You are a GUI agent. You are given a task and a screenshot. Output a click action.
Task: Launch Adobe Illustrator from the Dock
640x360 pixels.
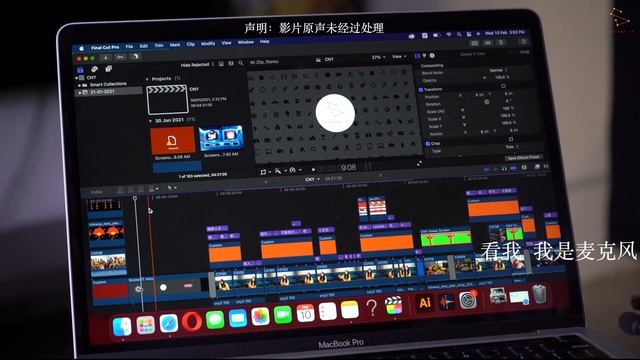(x=425, y=302)
